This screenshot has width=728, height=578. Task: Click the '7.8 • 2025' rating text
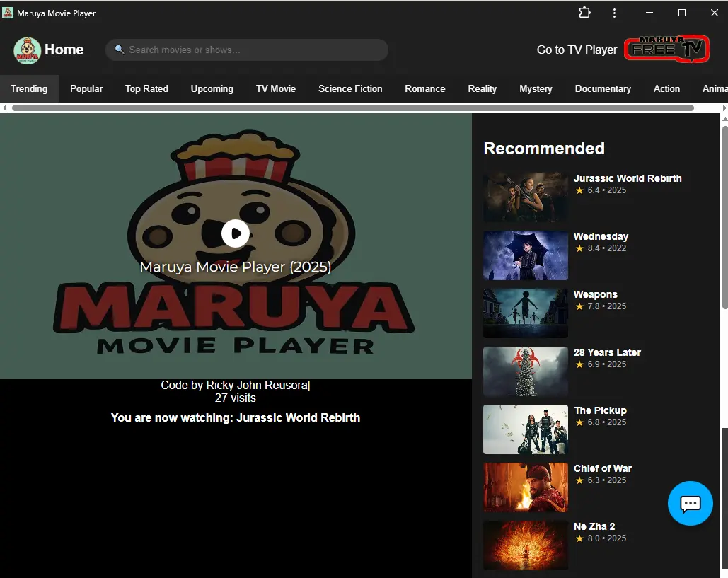[x=607, y=306]
